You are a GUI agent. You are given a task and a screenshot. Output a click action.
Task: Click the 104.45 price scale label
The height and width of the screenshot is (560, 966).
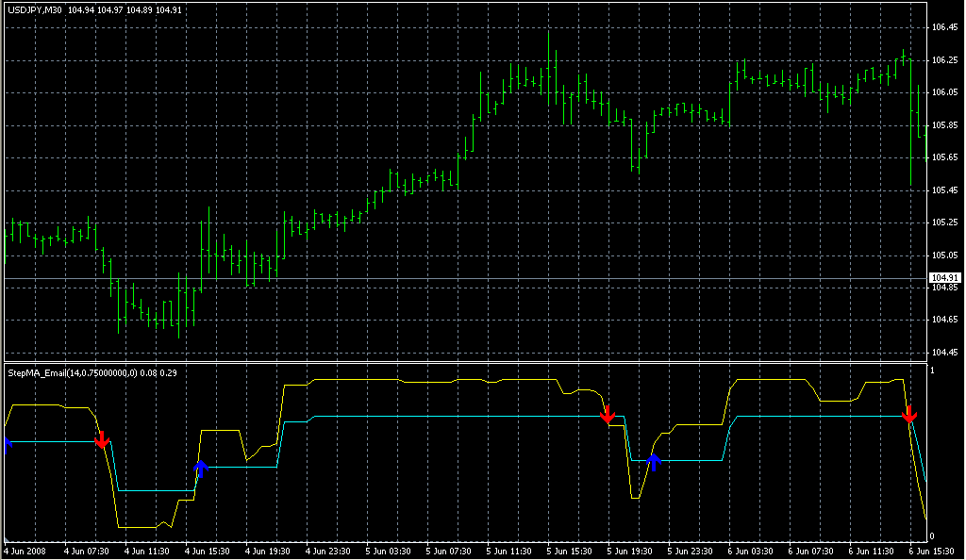944,353
